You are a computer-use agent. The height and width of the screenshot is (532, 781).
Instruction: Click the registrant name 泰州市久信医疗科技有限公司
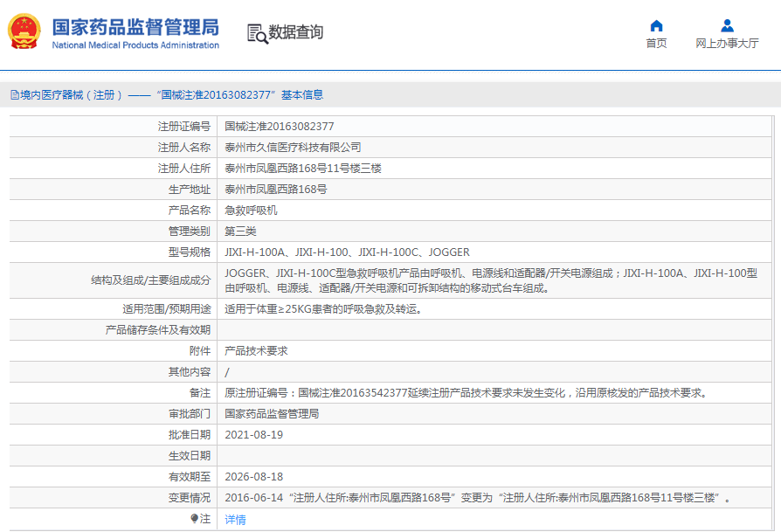click(293, 148)
